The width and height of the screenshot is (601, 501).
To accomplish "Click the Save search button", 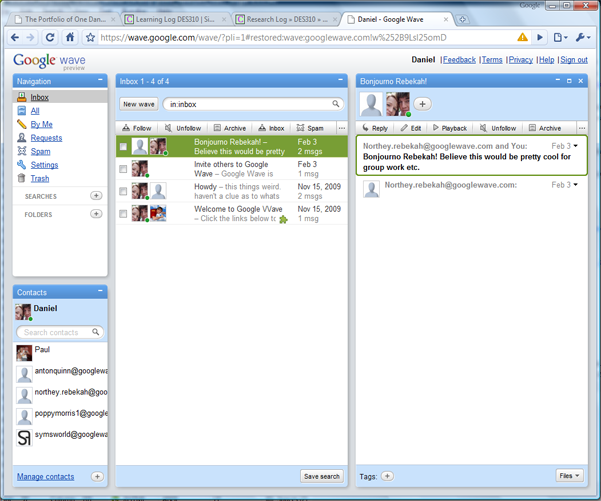I will (x=322, y=476).
